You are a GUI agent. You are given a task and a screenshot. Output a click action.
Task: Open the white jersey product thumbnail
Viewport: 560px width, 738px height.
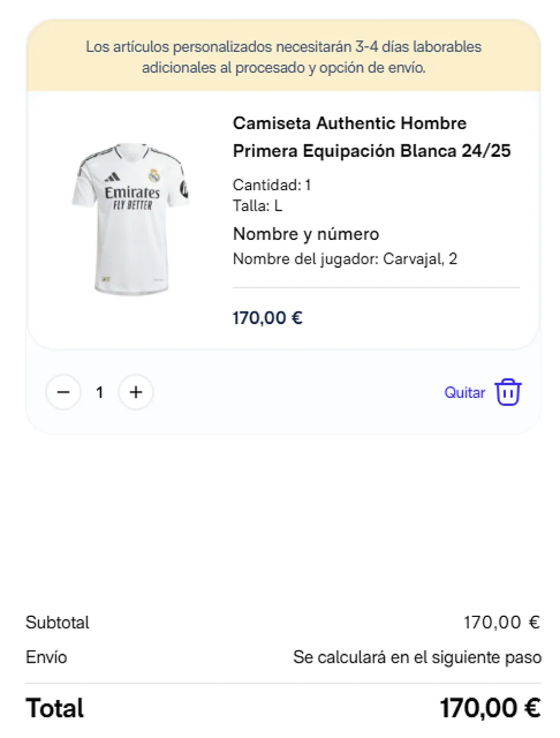(x=130, y=218)
